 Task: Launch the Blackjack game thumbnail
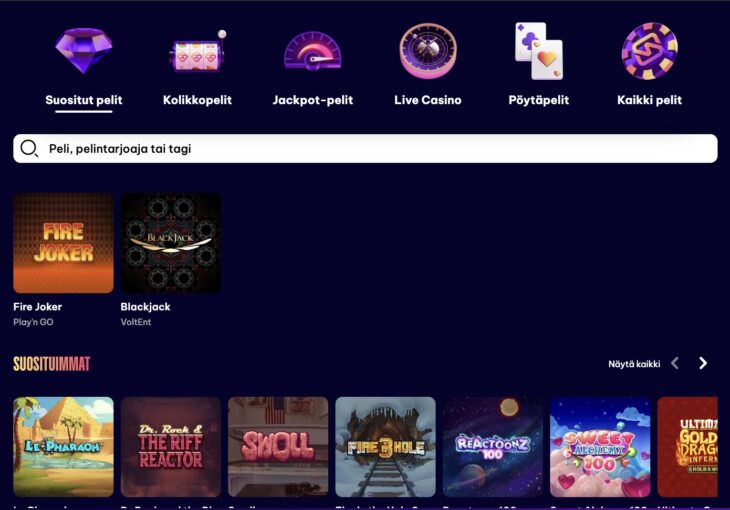click(x=171, y=243)
